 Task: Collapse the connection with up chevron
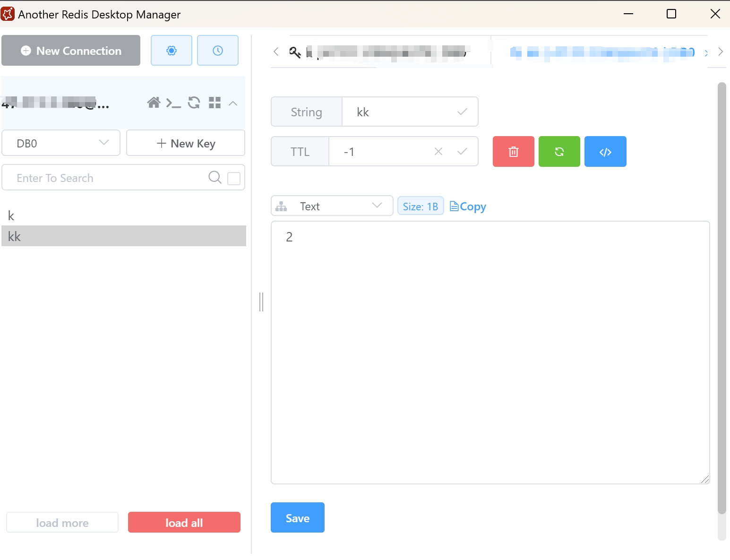pyautogui.click(x=233, y=103)
